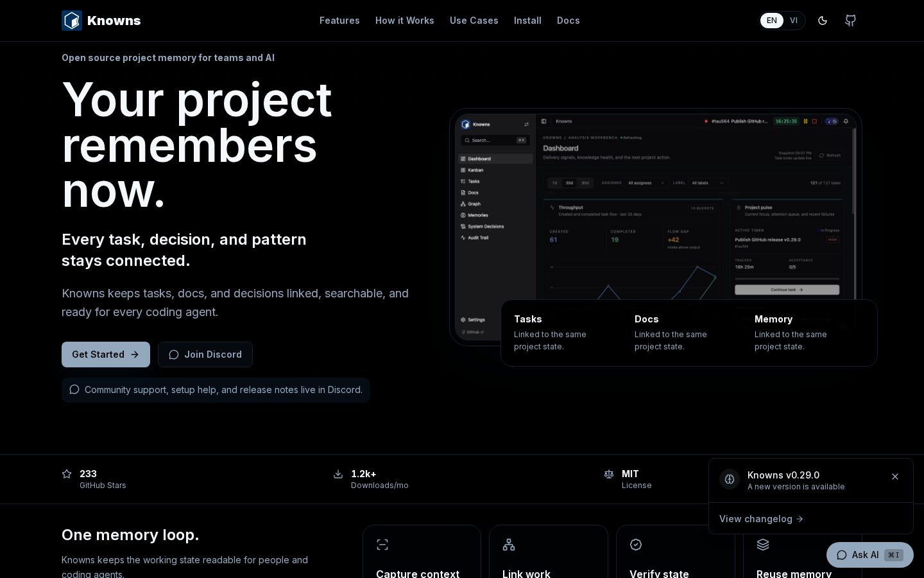Open the All assignees dropdown

point(647,183)
